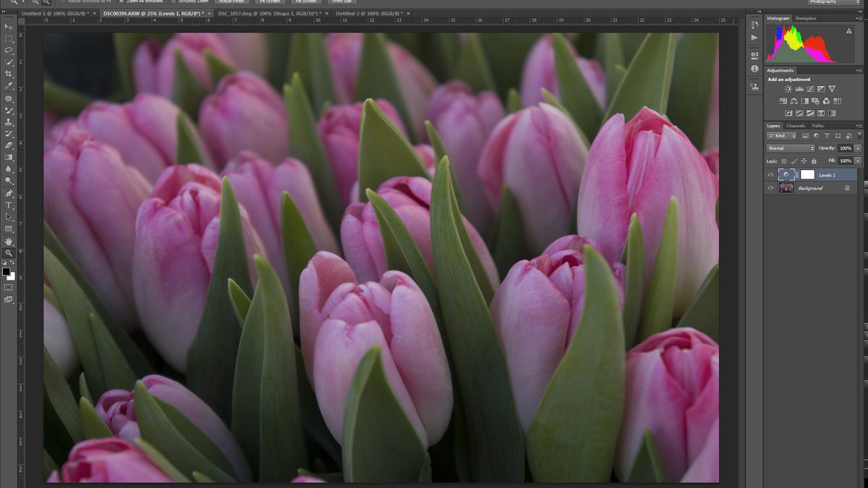Select the Levels 1 layer mask thumbnail

tap(807, 174)
